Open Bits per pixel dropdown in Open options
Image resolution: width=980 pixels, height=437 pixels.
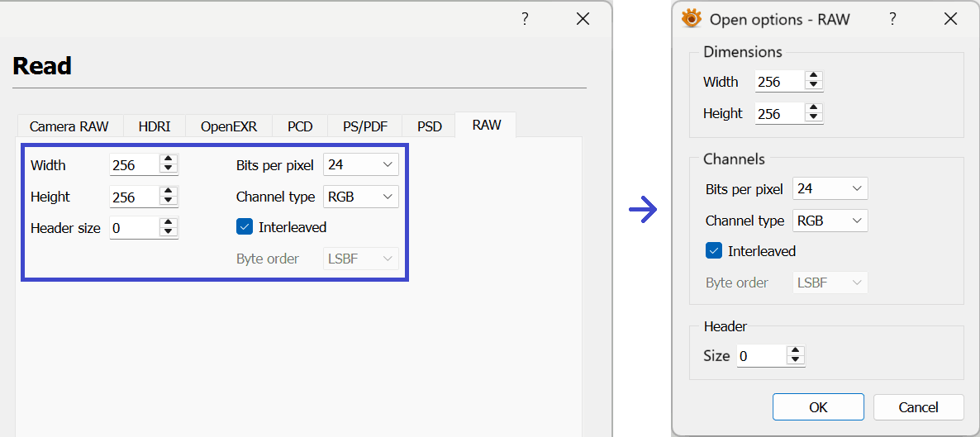click(830, 188)
